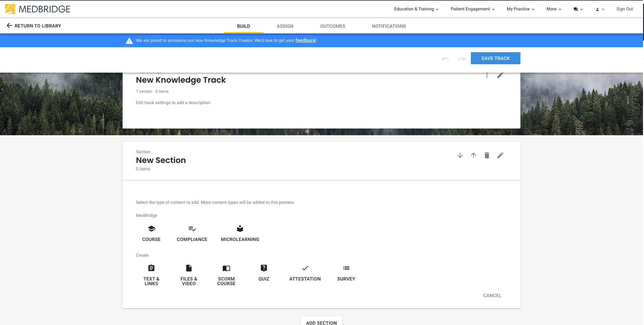Create an Attestation item
644x325 pixels.
pos(305,273)
